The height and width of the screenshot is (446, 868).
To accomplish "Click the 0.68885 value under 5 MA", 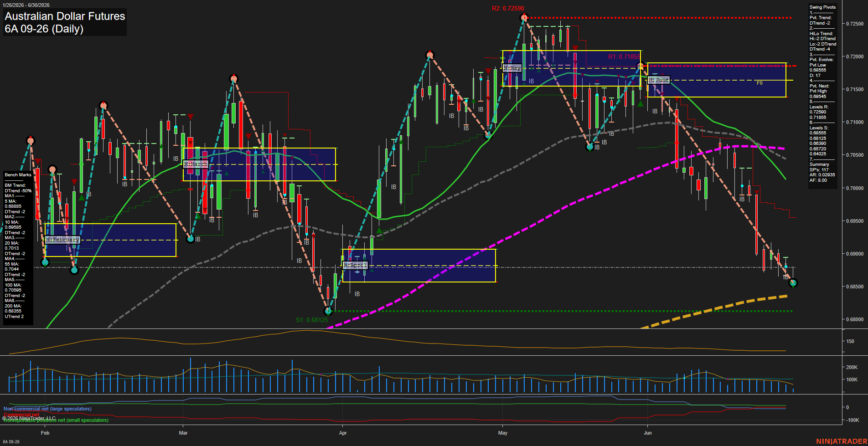I will tap(13, 206).
